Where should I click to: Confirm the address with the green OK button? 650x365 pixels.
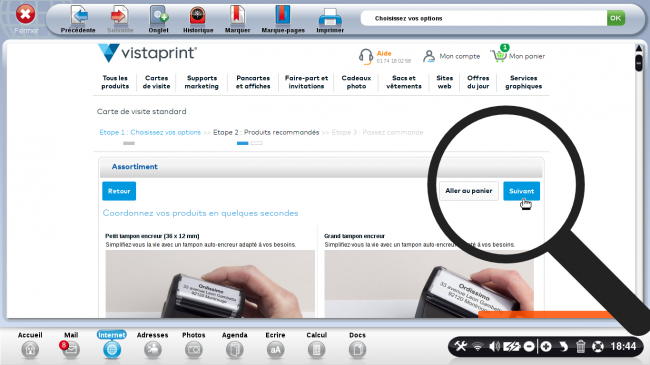(616, 18)
